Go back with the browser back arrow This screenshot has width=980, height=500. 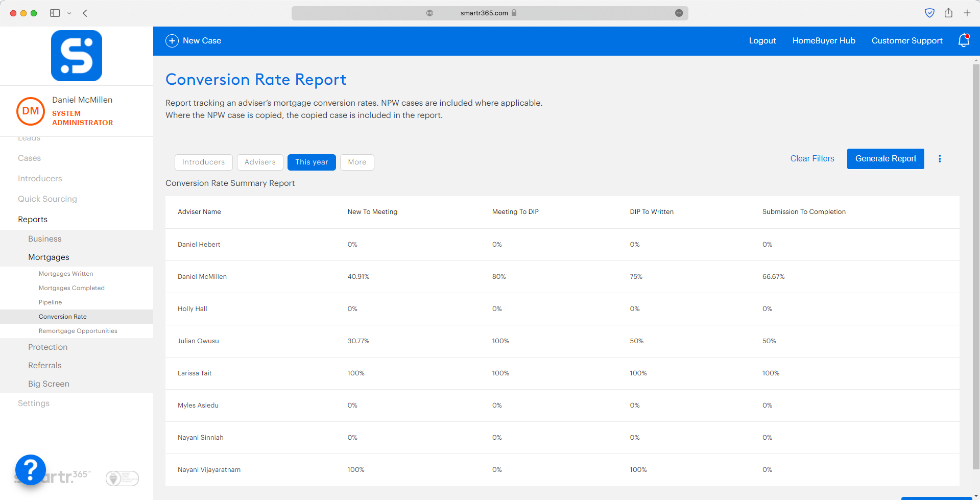[85, 13]
